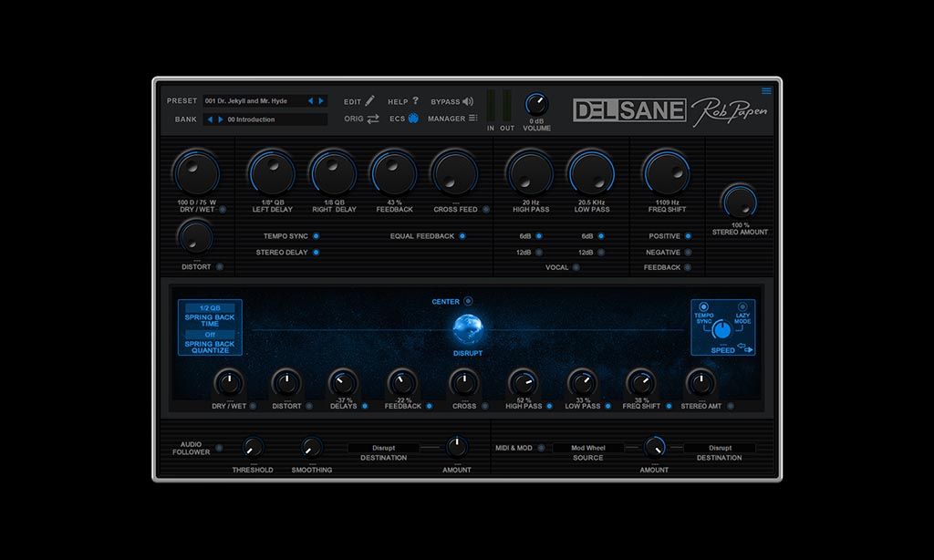Click the DelSane logo
Screen dimensions: 934x560
pos(629,110)
